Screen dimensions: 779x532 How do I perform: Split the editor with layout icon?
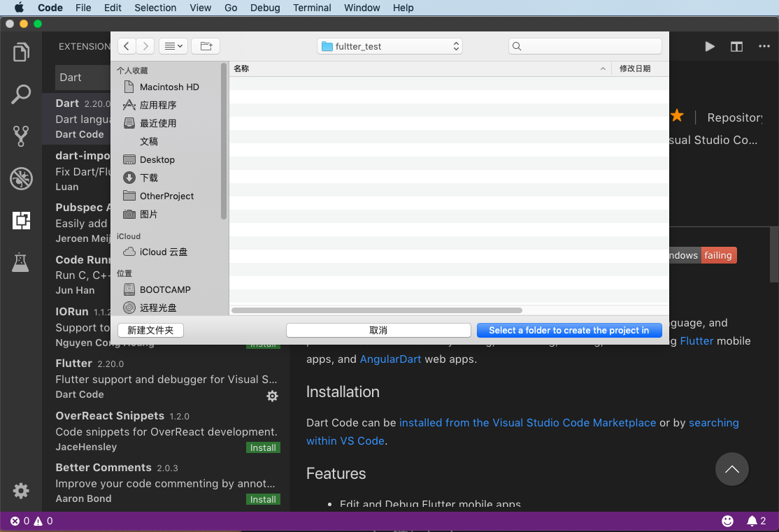(x=736, y=46)
